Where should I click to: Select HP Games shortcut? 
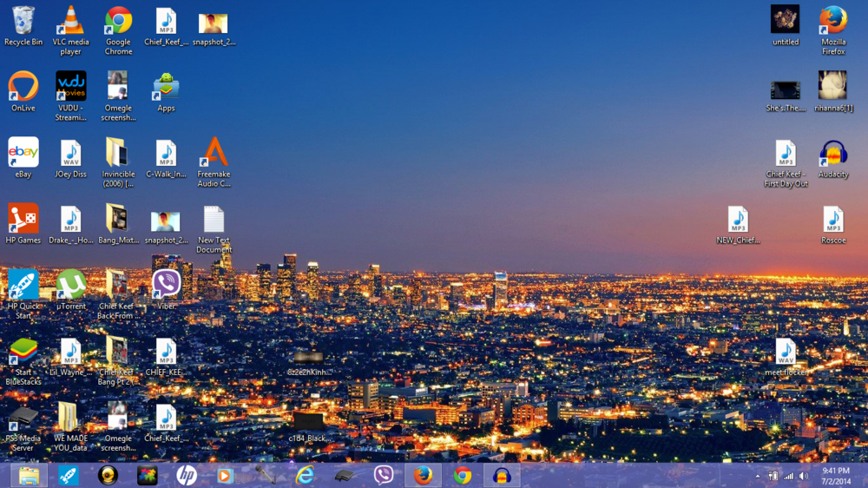pos(23,223)
